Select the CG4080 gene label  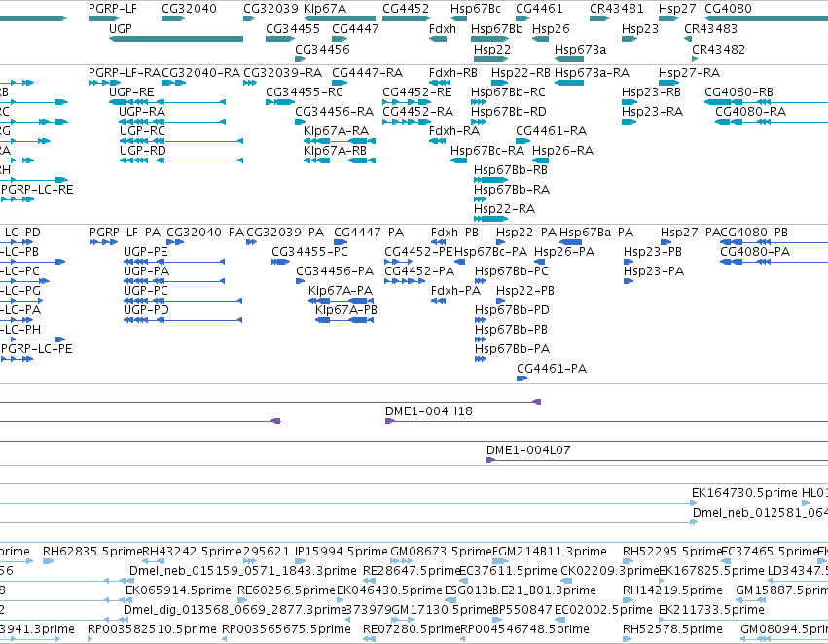pos(728,9)
